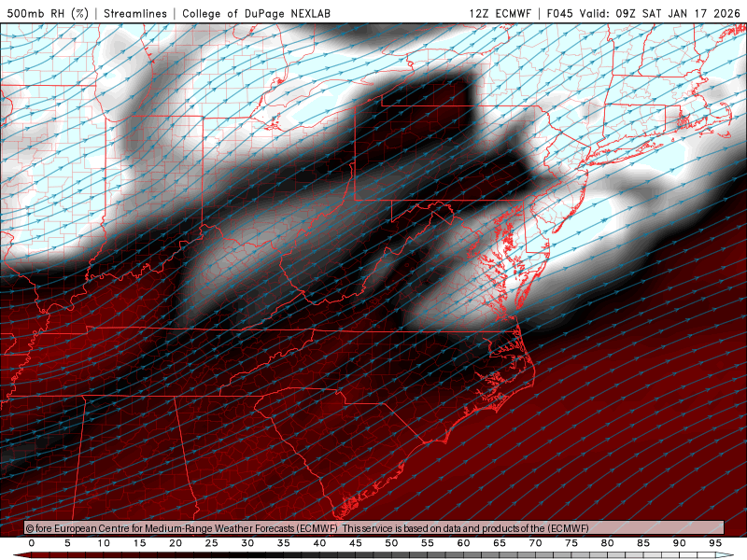The height and width of the screenshot is (560, 747).
Task: Click the "5" value on the color scale
Action: (x=67, y=543)
